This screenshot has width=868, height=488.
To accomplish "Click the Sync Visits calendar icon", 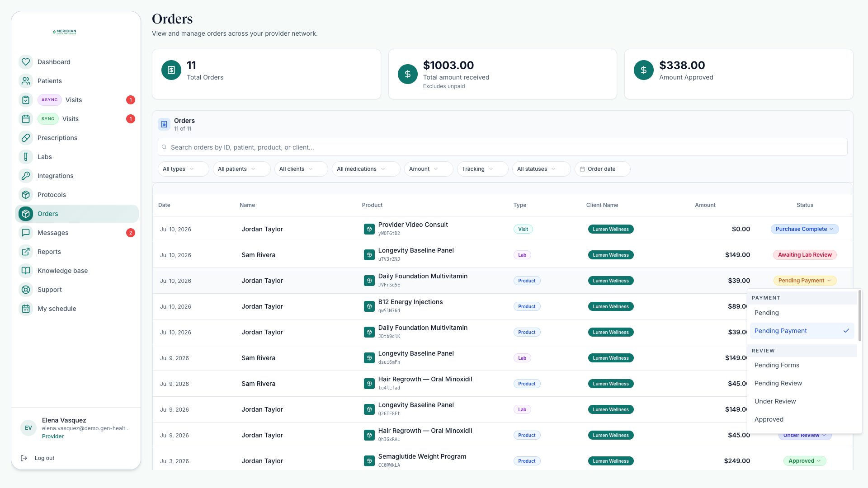I will (x=26, y=119).
